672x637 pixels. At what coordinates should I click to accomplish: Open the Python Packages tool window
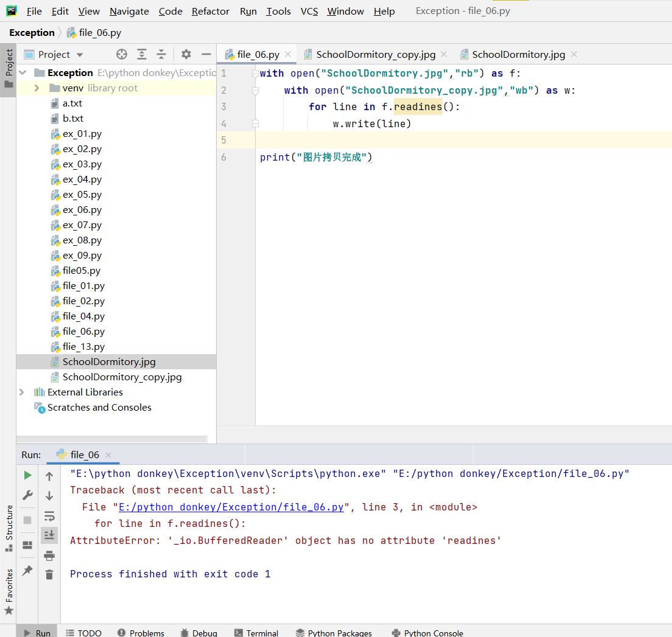click(334, 633)
